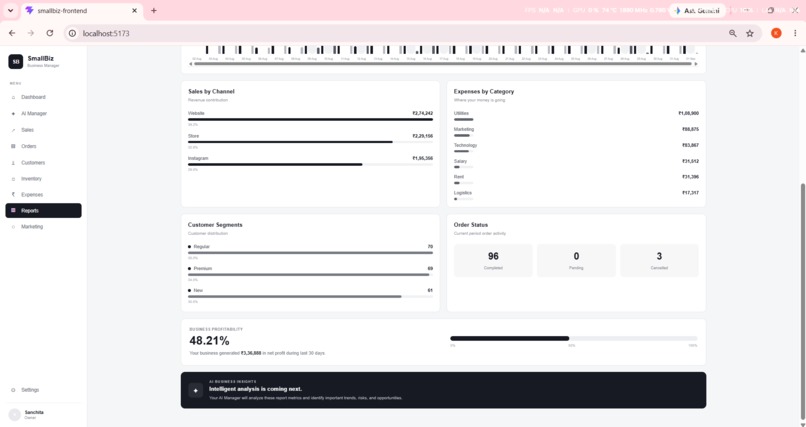806x427 pixels.
Task: Click the Expenses rupee icon
Action: 13,195
